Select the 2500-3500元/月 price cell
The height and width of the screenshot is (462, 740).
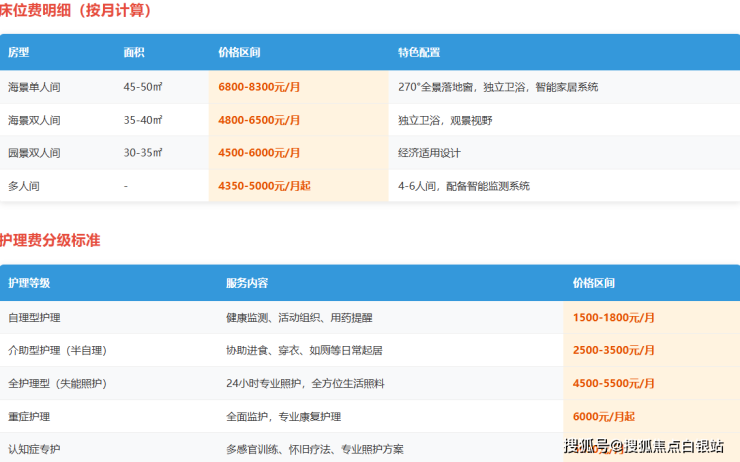click(x=613, y=351)
